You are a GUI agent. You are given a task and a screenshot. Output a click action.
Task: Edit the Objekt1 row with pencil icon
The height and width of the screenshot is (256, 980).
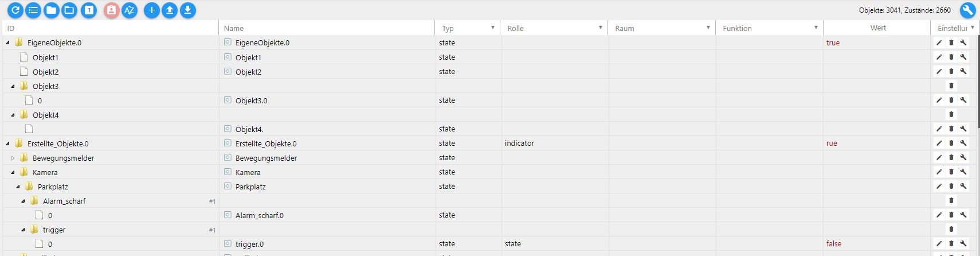(939, 57)
